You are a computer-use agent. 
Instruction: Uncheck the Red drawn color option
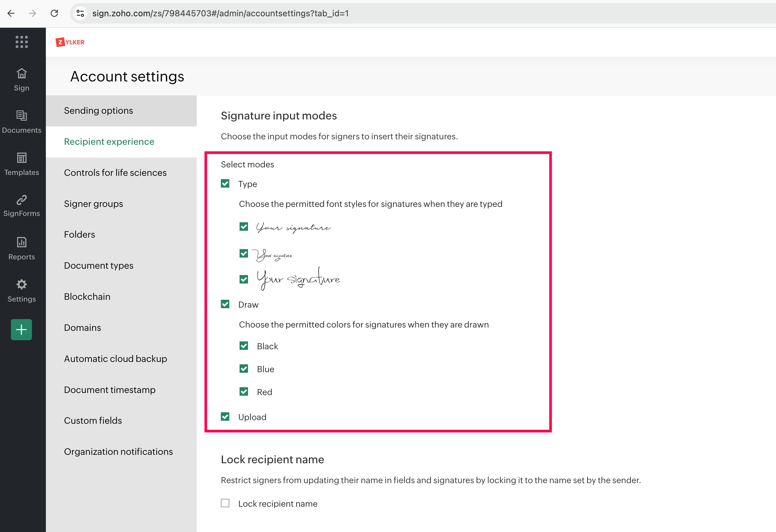pos(244,391)
